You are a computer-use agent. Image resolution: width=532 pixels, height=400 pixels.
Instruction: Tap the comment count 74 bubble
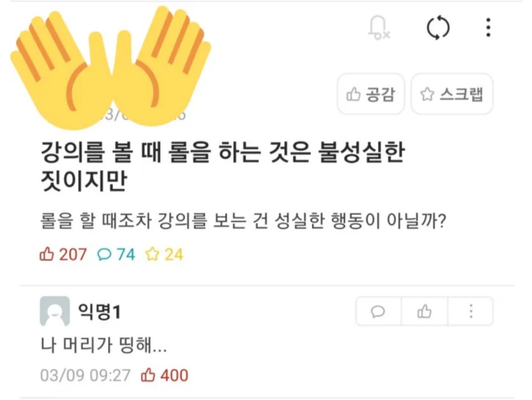pyautogui.click(x=116, y=254)
